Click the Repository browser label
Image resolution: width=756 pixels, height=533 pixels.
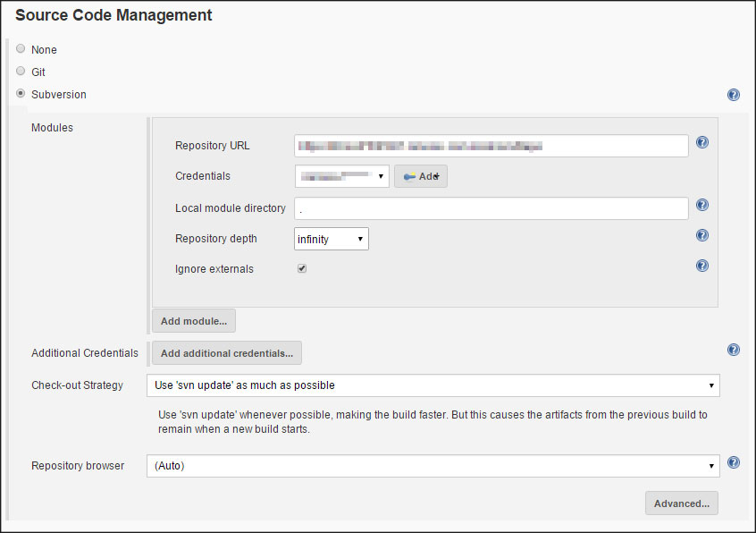coord(78,466)
